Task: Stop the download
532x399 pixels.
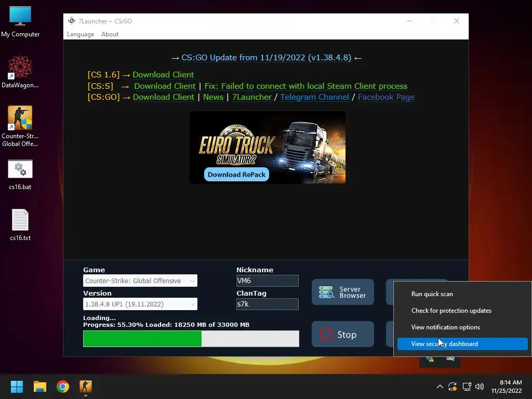Action: click(343, 335)
